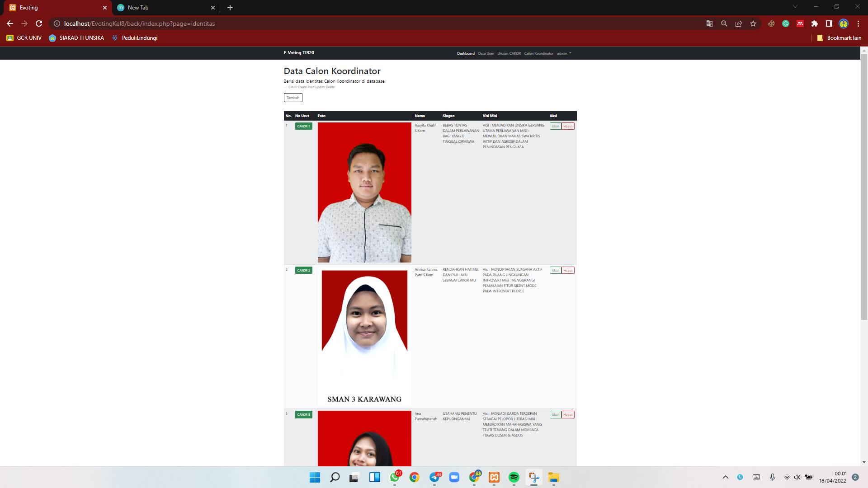Click the page zoom magnifier icon

click(x=724, y=23)
